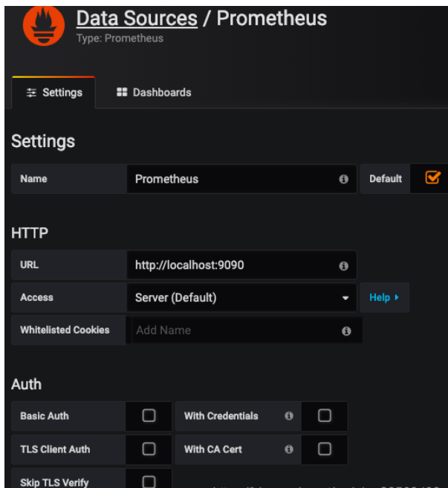
Task: Click the 'Type: Prometheus' subtitle text
Action: tap(120, 39)
